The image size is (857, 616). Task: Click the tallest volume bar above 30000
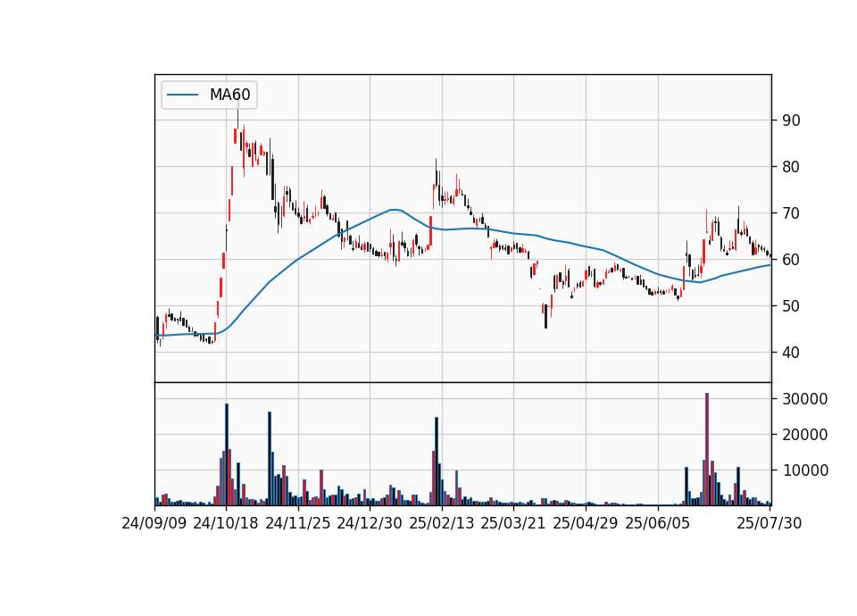coord(707,449)
